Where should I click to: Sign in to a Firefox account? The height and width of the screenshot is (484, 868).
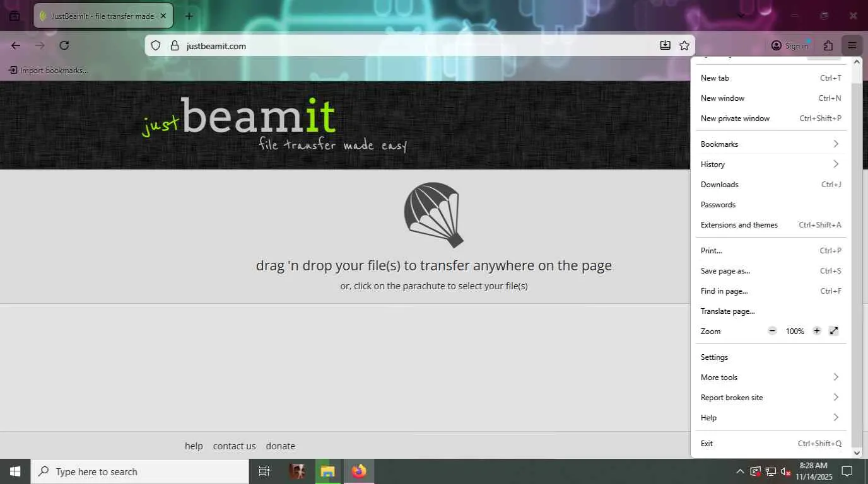tap(790, 45)
